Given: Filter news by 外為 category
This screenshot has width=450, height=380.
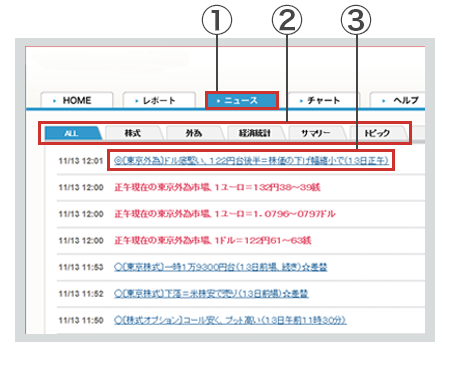Looking at the screenshot, I should 194,133.
